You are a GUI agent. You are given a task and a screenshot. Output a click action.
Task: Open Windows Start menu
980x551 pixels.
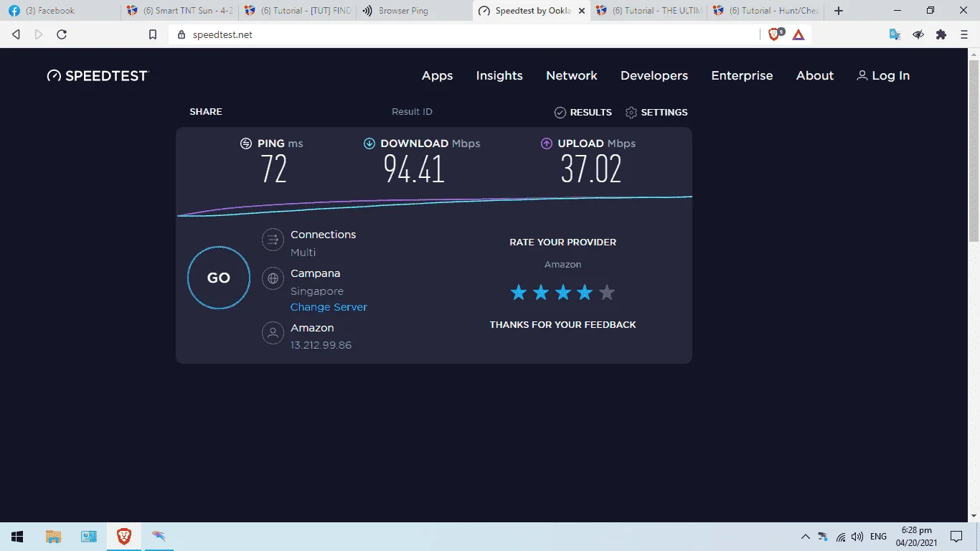click(x=17, y=537)
